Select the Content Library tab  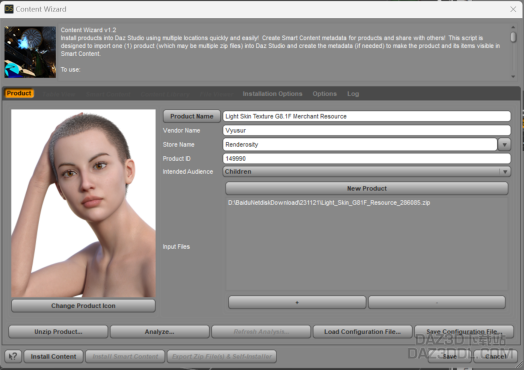pyautogui.click(x=165, y=94)
